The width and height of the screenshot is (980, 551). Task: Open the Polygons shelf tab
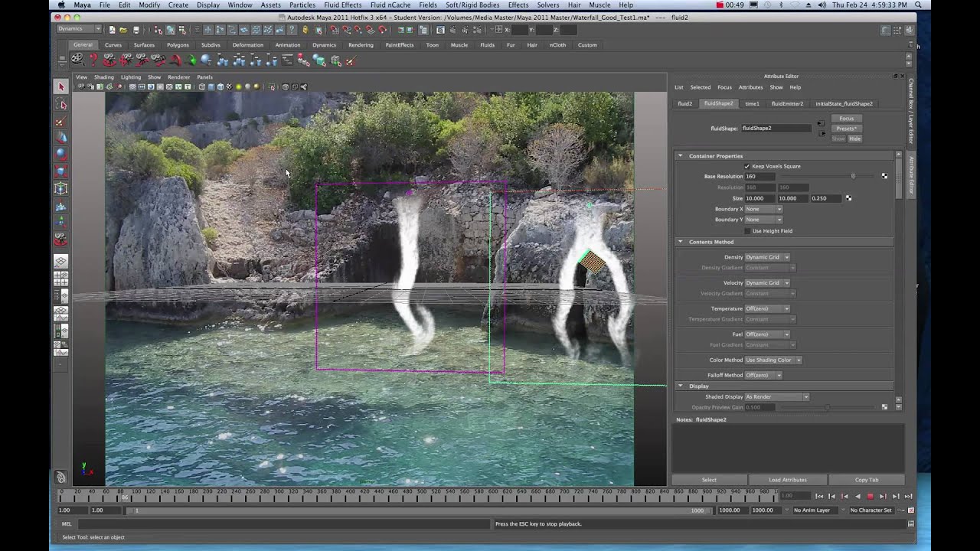coord(178,45)
